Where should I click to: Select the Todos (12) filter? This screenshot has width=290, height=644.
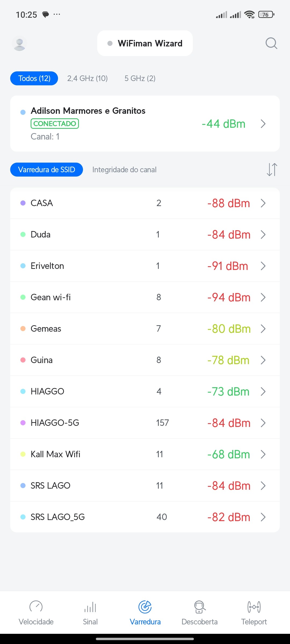pos(34,78)
